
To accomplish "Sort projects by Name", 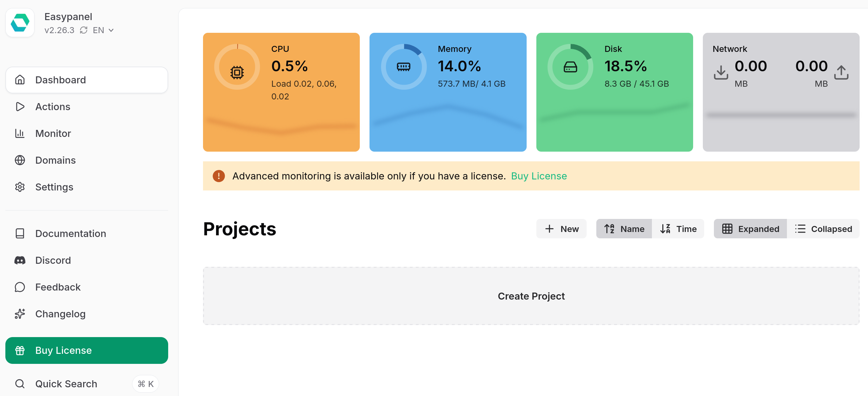I will (624, 229).
